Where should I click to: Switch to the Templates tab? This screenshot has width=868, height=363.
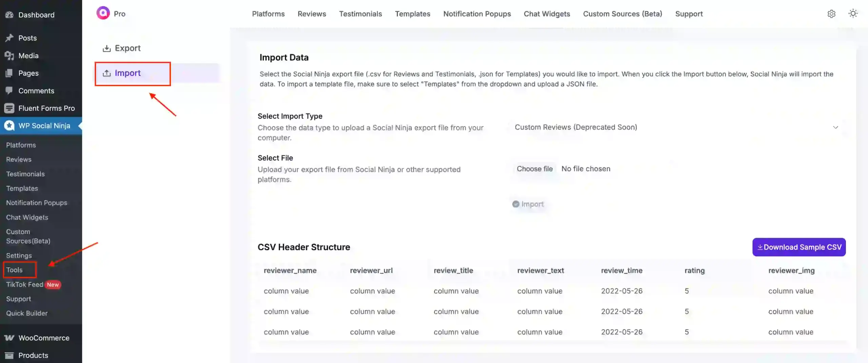click(412, 14)
